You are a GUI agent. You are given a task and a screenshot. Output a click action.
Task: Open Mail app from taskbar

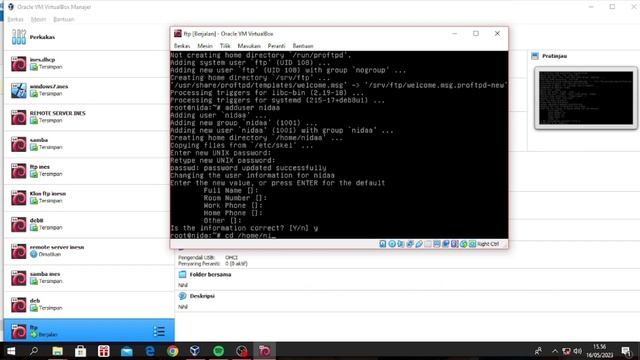127,351
